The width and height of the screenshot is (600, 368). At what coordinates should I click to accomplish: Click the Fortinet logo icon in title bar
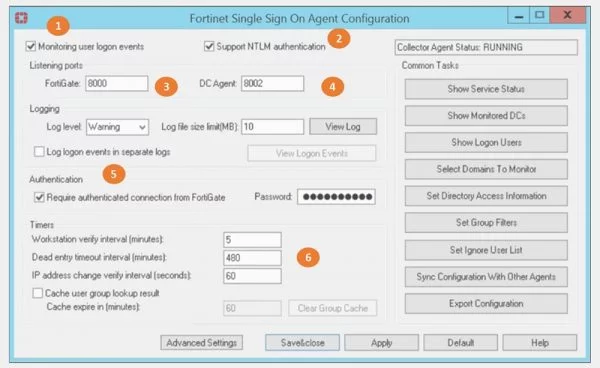tap(21, 18)
